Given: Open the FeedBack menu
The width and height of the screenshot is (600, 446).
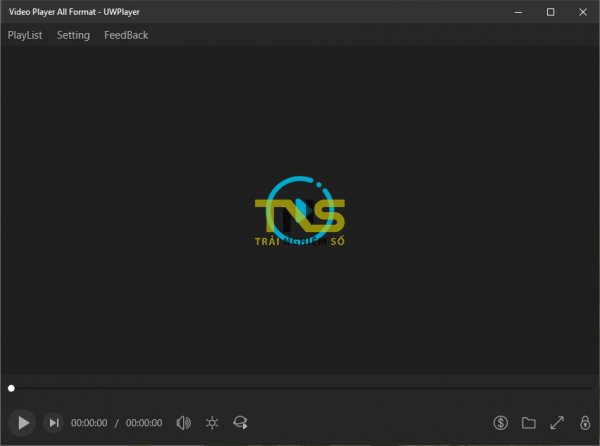Looking at the screenshot, I should 126,35.
